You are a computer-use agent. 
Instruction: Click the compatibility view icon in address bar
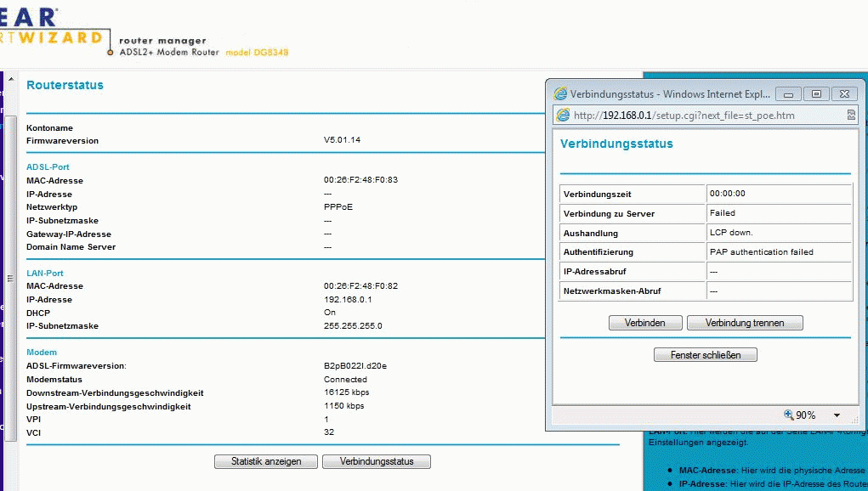tap(851, 115)
